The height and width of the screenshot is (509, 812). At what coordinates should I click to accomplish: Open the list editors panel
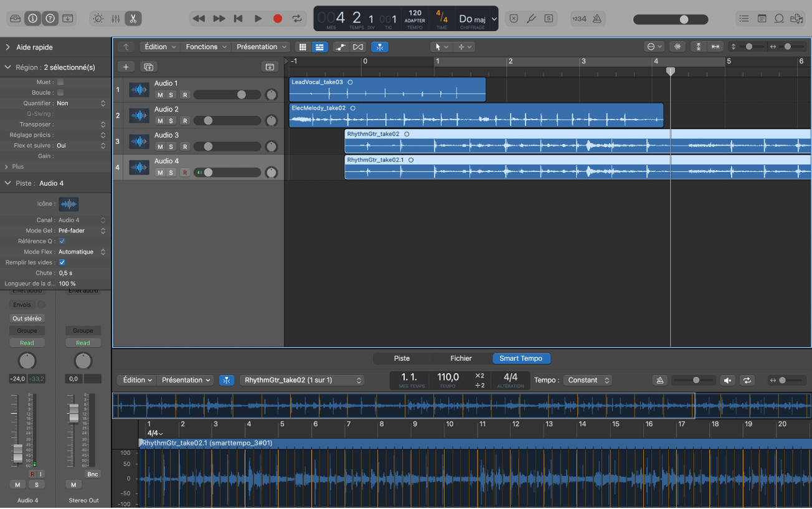tap(744, 18)
